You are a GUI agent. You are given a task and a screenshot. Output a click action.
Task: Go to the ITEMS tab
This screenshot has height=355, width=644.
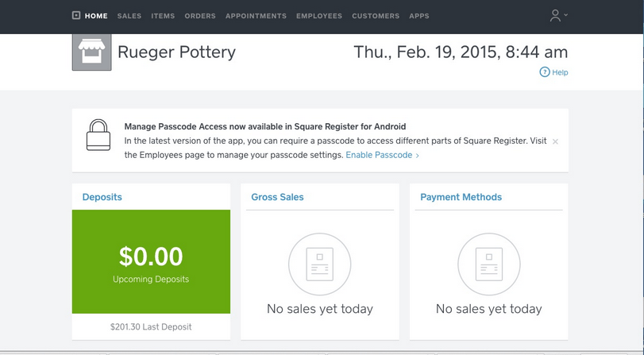click(163, 16)
